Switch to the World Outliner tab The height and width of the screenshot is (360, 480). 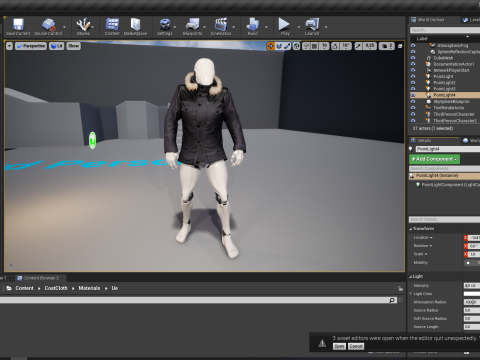point(431,20)
